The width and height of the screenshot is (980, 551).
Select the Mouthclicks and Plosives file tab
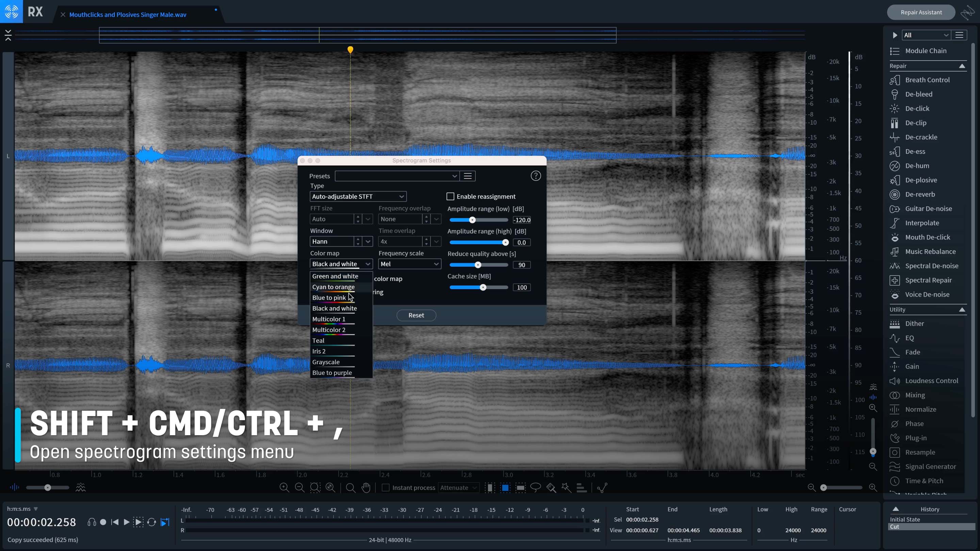[x=128, y=14]
